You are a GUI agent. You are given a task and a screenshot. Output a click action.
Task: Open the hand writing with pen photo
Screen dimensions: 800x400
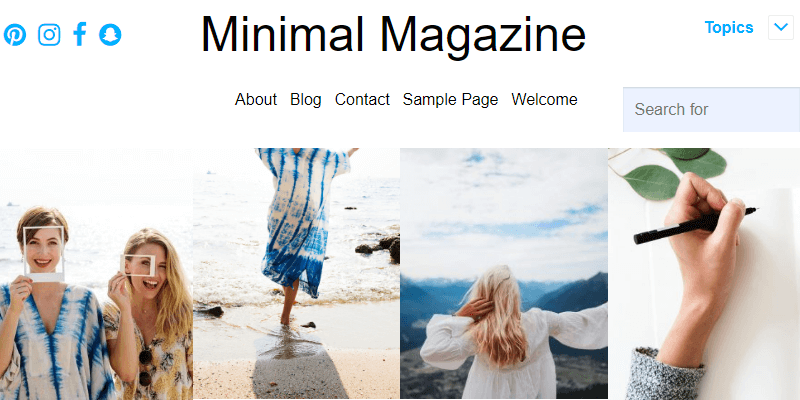[704, 273]
